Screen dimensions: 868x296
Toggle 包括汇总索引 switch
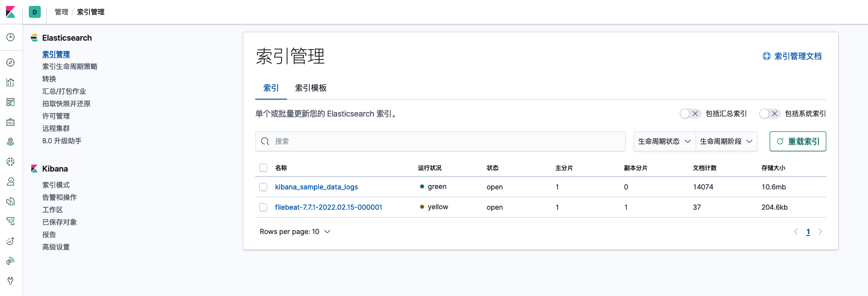(x=690, y=114)
